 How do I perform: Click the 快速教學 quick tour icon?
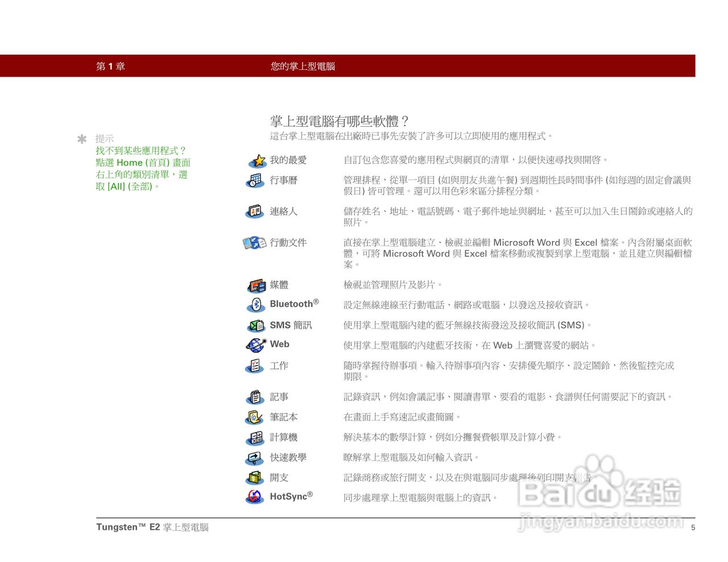point(254,458)
